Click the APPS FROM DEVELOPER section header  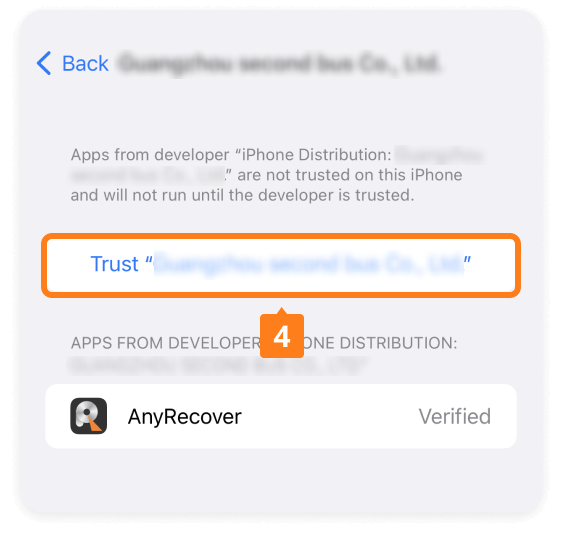[165, 343]
